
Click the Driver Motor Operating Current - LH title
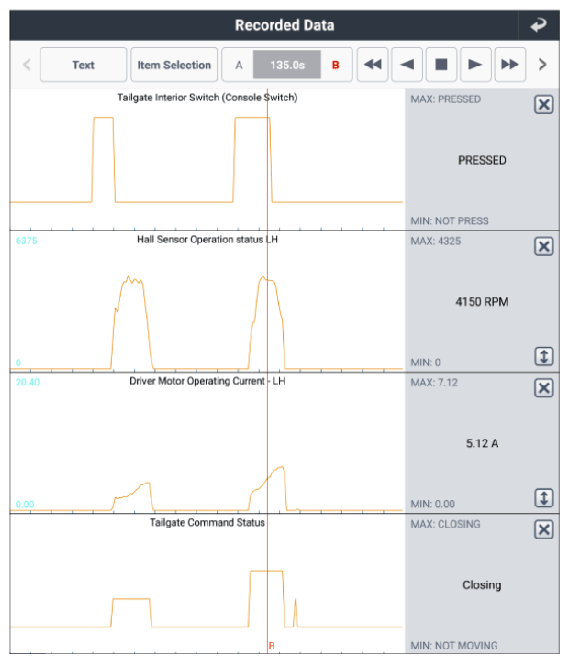[x=207, y=381]
